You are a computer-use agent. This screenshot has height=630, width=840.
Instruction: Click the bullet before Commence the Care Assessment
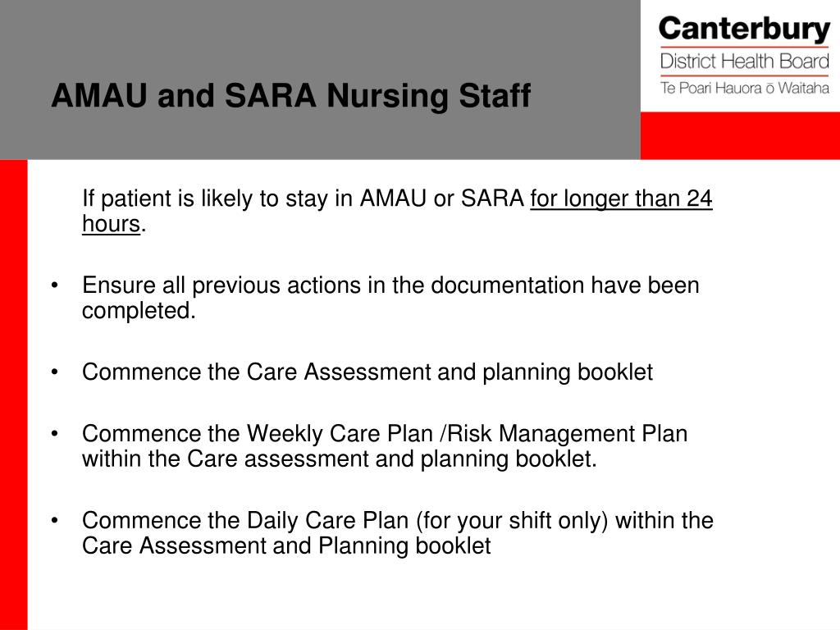click(x=55, y=372)
